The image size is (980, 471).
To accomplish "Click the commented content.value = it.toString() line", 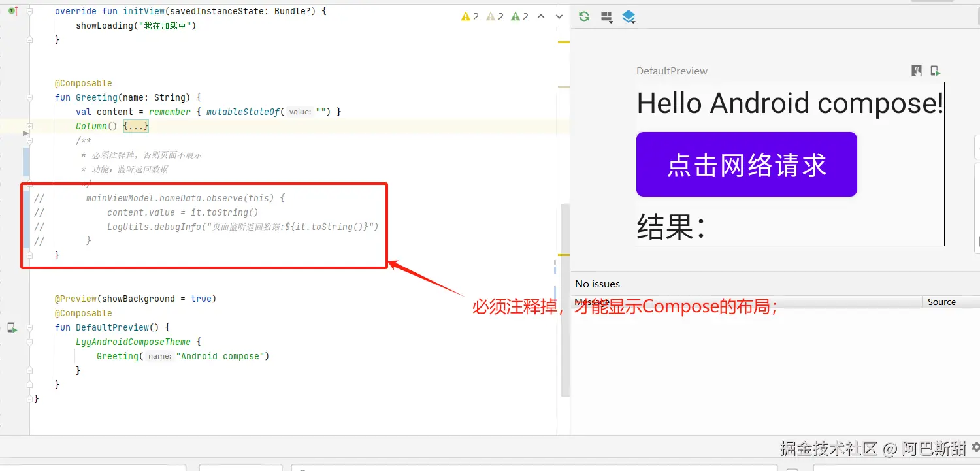I will tap(183, 212).
